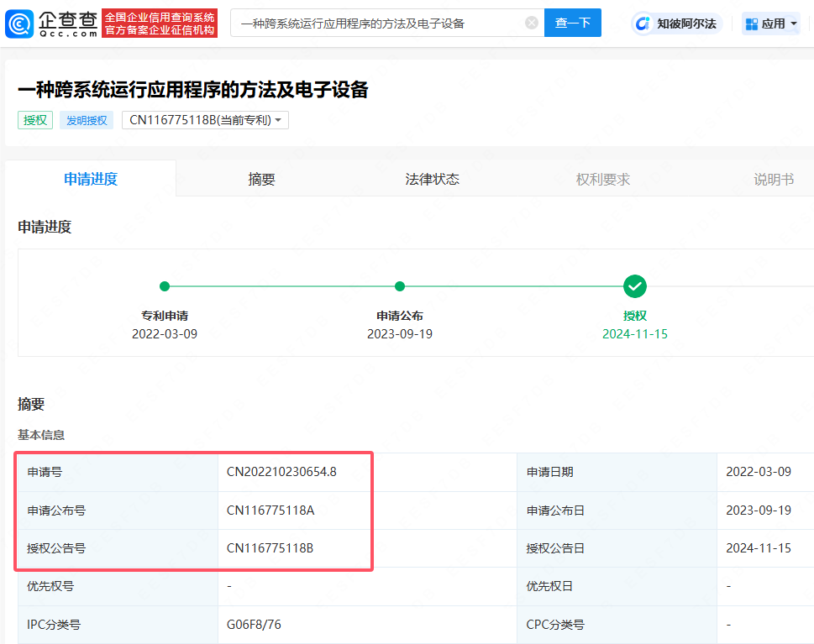The height and width of the screenshot is (644, 814).
Task: Click the 专利申请 date 2022-03-09 in timeline
Action: (165, 333)
